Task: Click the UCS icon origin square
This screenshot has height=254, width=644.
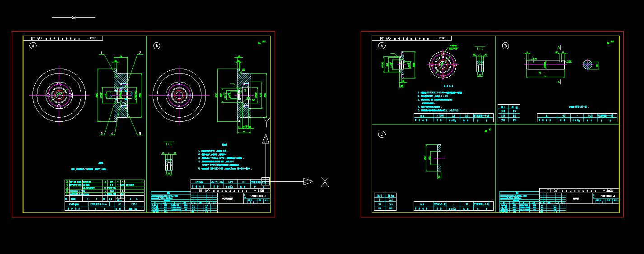Action: pyautogui.click(x=266, y=181)
